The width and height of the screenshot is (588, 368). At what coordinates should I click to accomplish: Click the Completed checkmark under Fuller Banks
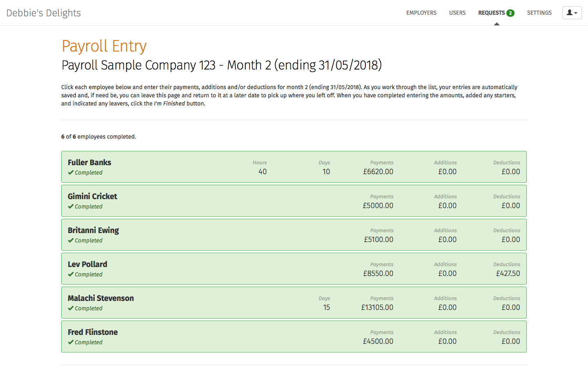coord(71,173)
